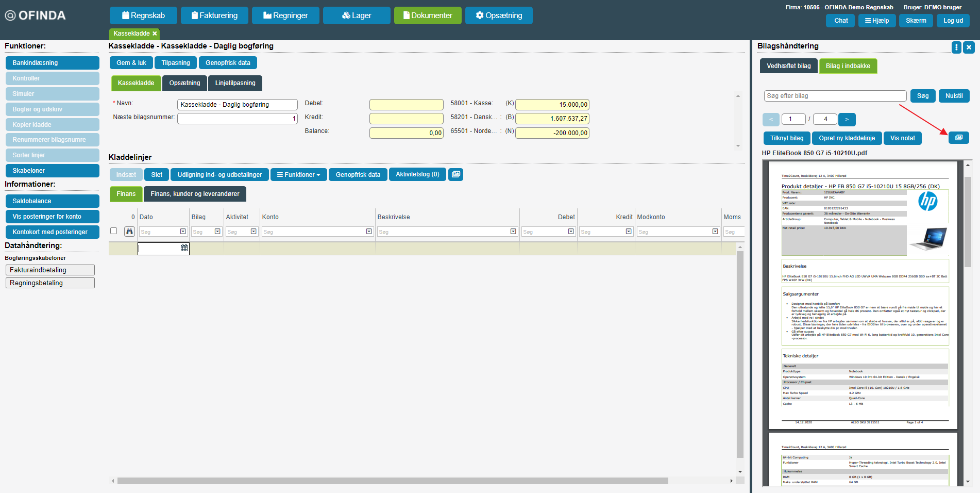
Task: Open the Aktivitet filter dropdown
Action: [x=254, y=232]
